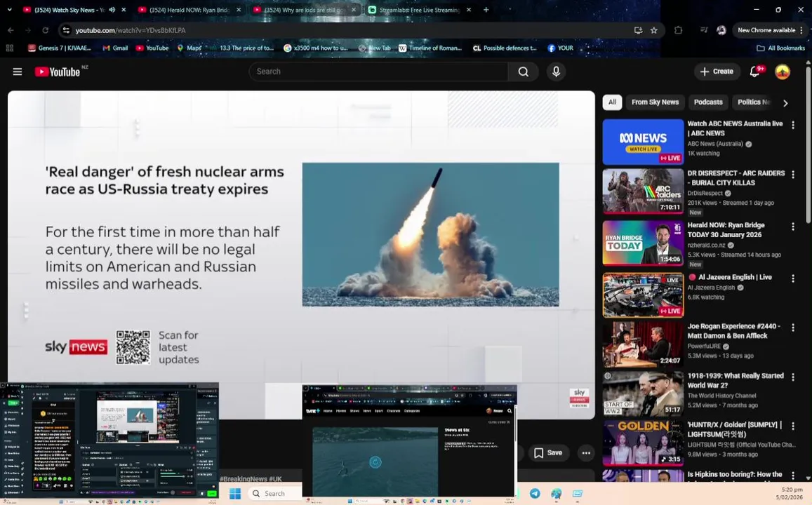Open more actions below the video

pyautogui.click(x=586, y=452)
